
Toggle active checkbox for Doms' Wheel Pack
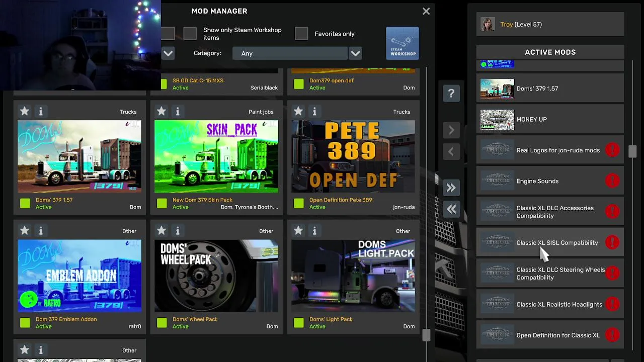(x=162, y=322)
